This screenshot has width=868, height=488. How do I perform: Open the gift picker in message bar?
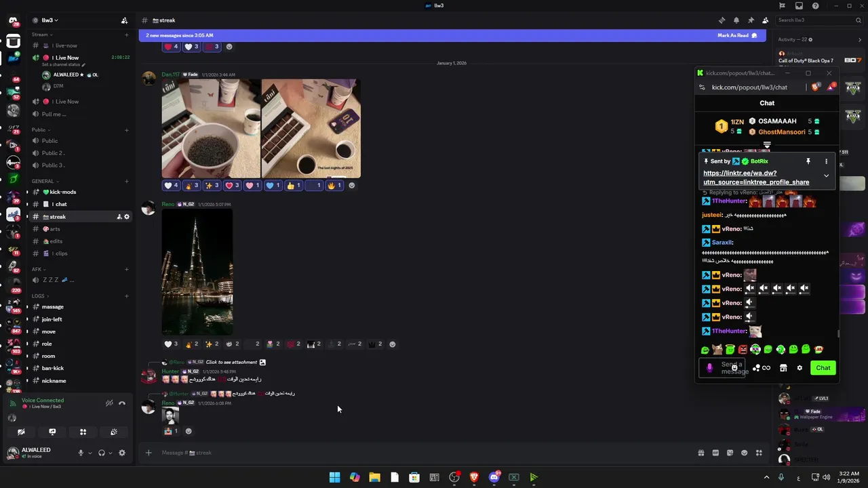701,453
